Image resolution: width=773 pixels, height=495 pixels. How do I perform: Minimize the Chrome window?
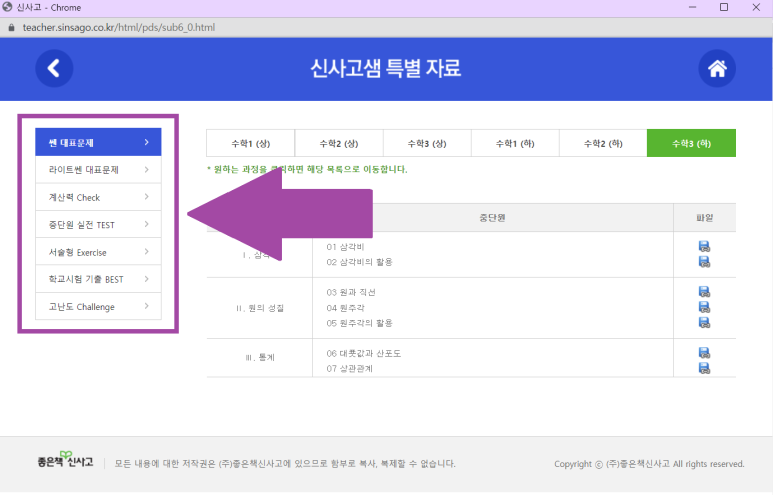(x=693, y=7)
